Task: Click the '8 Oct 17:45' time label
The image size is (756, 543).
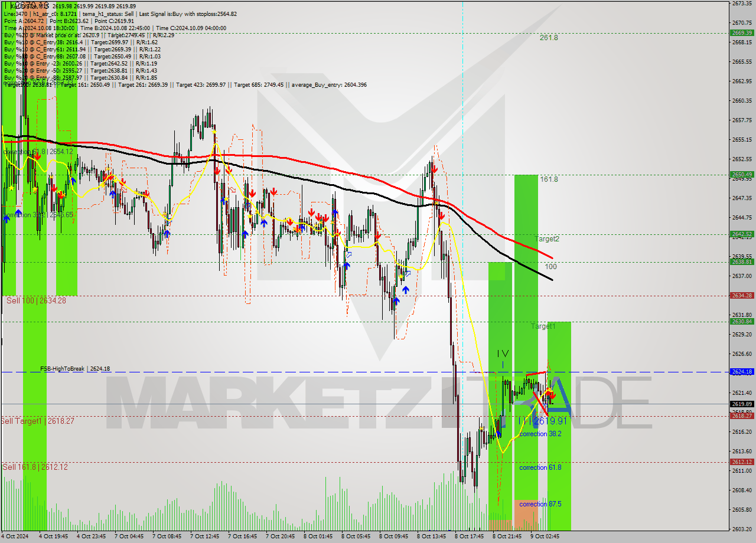Action: [x=469, y=537]
